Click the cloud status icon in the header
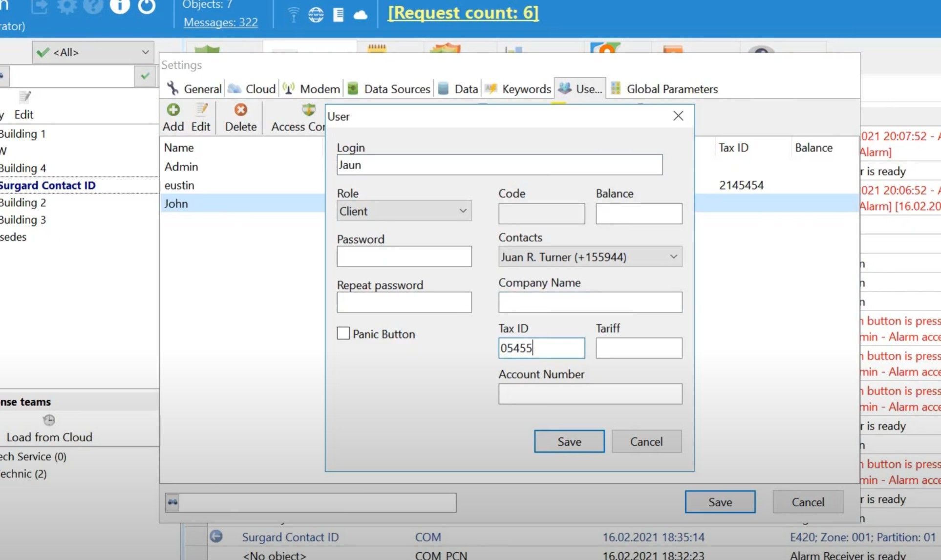Screen dimensions: 941x560 [361, 15]
